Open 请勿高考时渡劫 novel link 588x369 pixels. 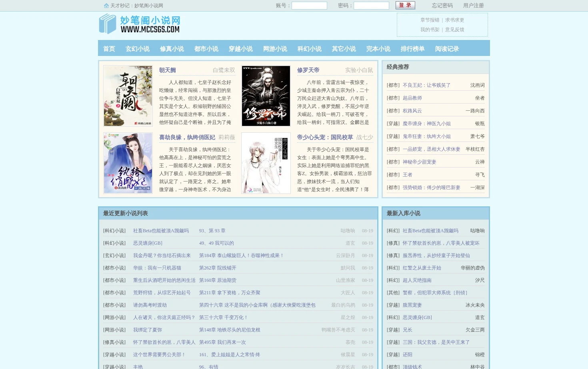[150, 305]
